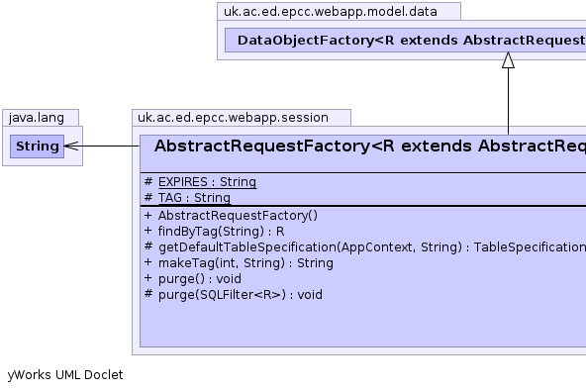Select the TAG : String field
The image size is (586, 392).
[x=194, y=198]
